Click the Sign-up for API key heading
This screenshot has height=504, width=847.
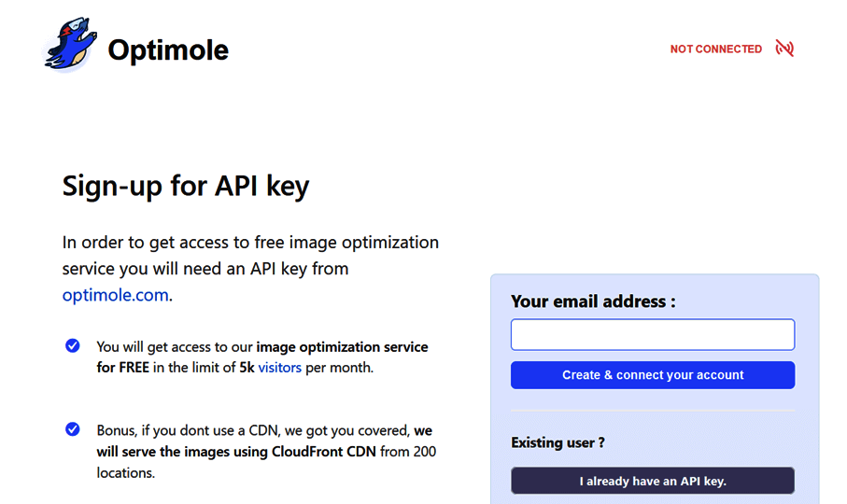click(185, 186)
